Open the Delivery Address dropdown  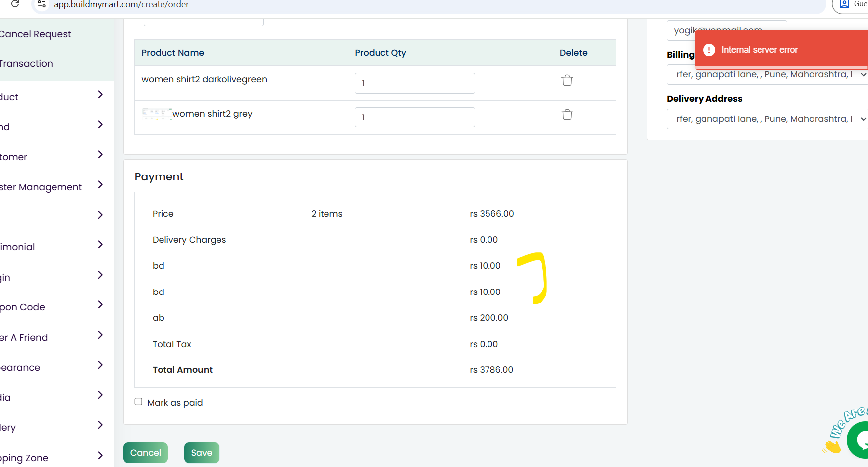[767, 119]
